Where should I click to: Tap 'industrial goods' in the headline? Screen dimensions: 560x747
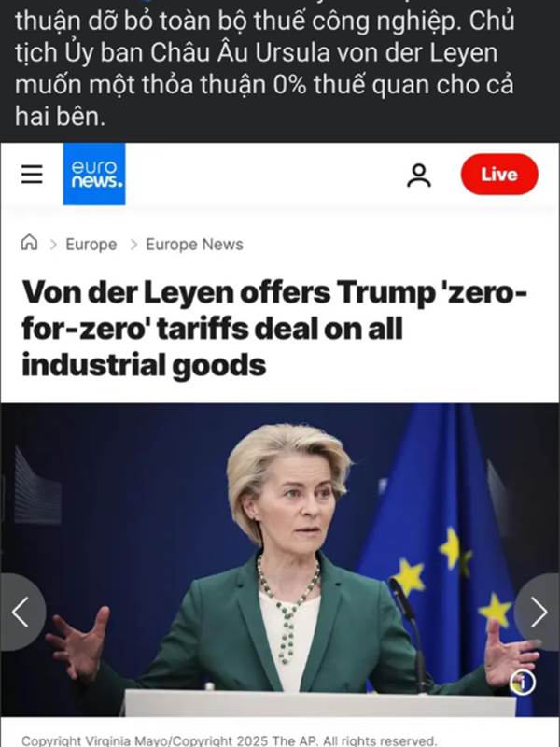[x=144, y=365]
